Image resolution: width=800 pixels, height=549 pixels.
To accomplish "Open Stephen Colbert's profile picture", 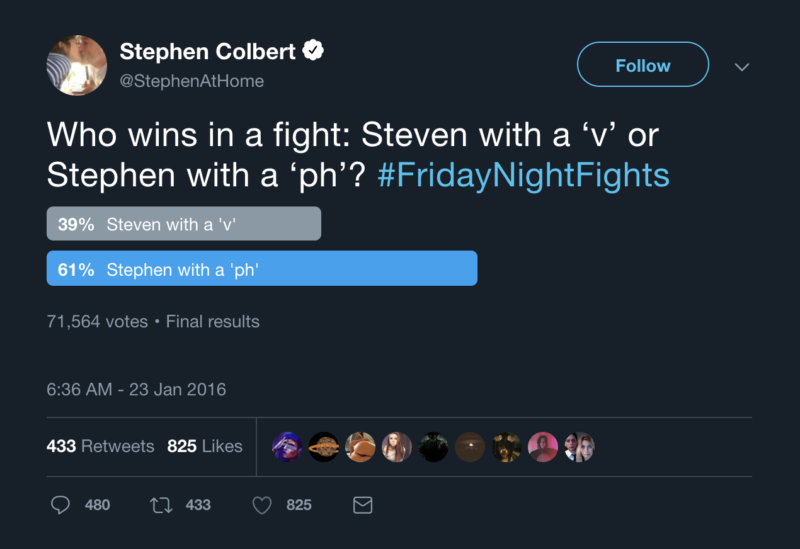I will click(x=77, y=65).
